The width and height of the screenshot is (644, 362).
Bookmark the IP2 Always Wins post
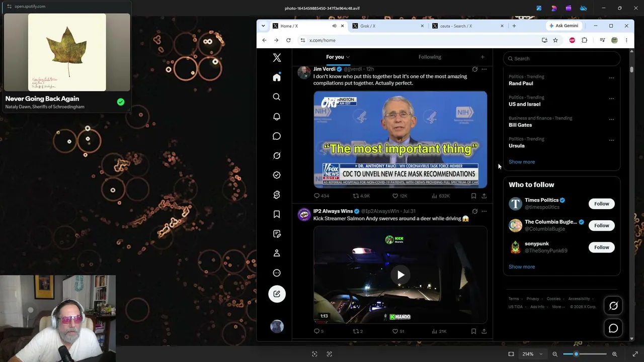473,331
